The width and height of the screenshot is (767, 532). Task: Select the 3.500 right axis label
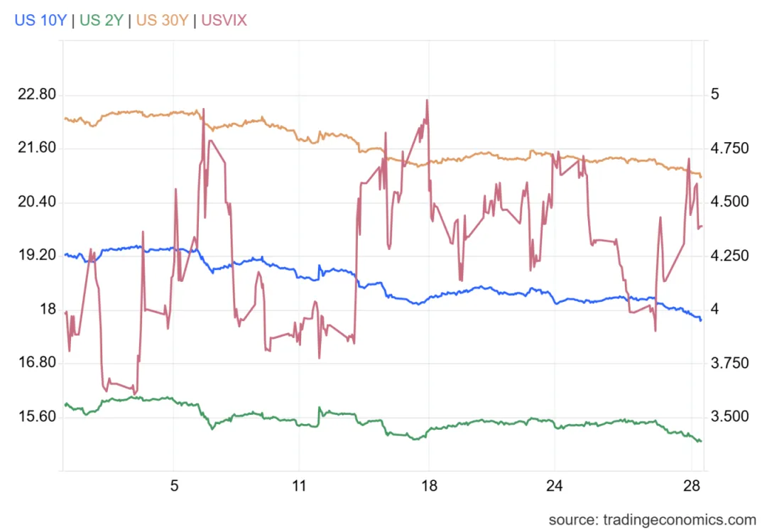point(728,416)
